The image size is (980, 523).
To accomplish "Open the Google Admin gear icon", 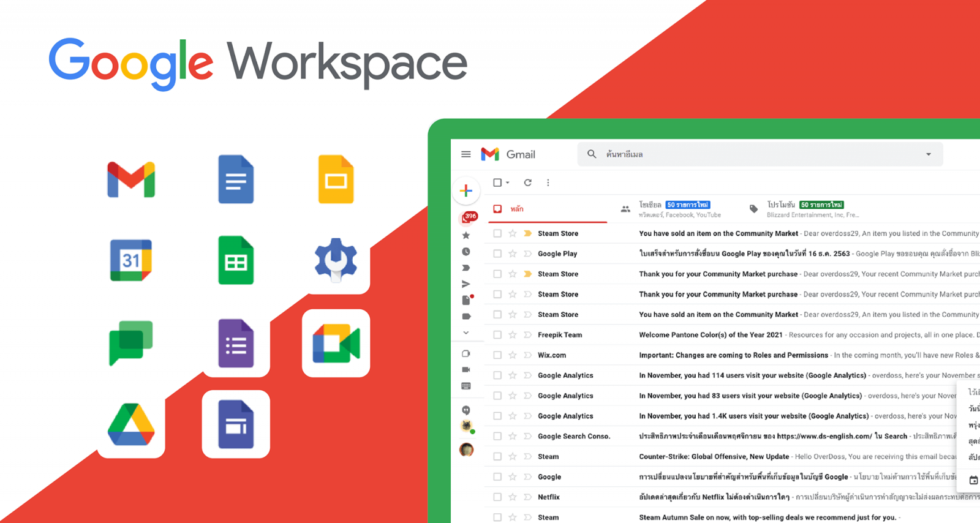I will (x=336, y=260).
